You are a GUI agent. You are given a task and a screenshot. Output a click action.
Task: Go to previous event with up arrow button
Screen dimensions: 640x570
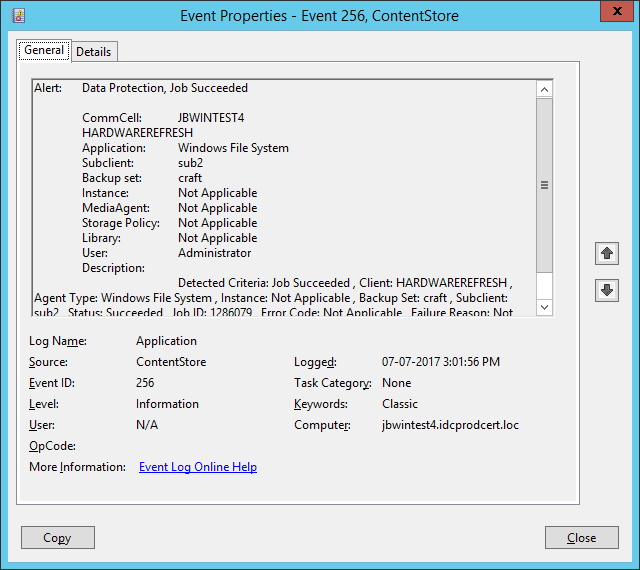(607, 254)
